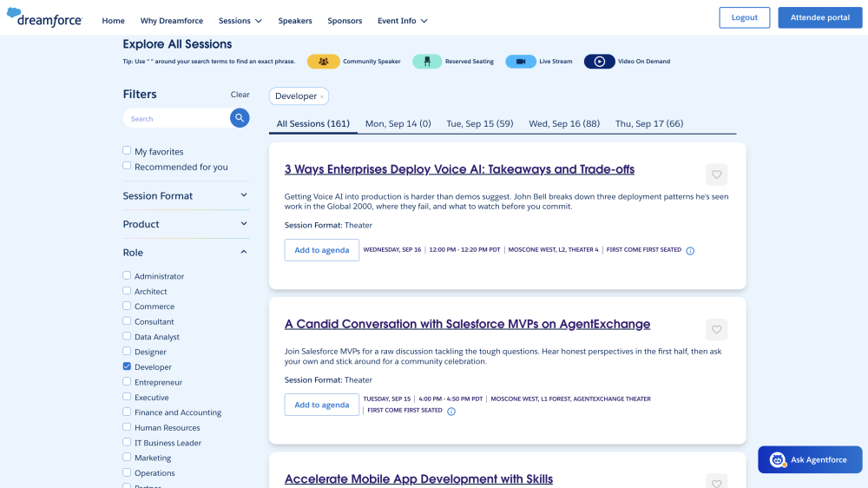Select Thu, Sep 17 tab

tap(649, 123)
